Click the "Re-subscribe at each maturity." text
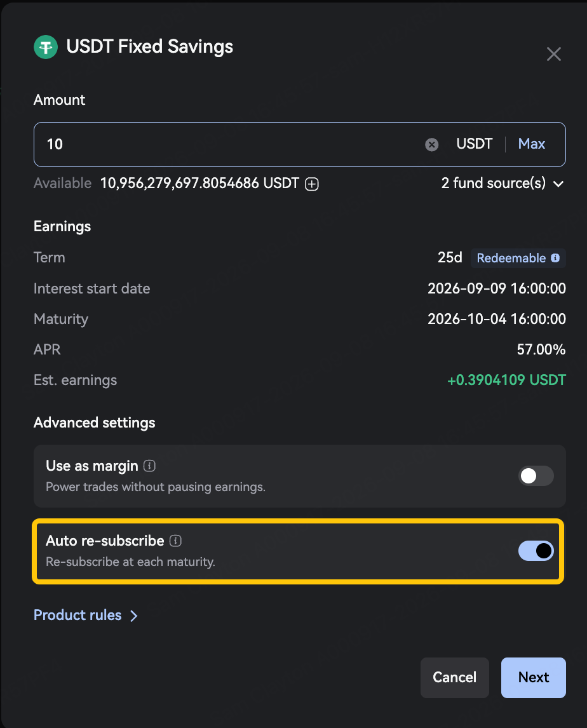 click(130, 562)
